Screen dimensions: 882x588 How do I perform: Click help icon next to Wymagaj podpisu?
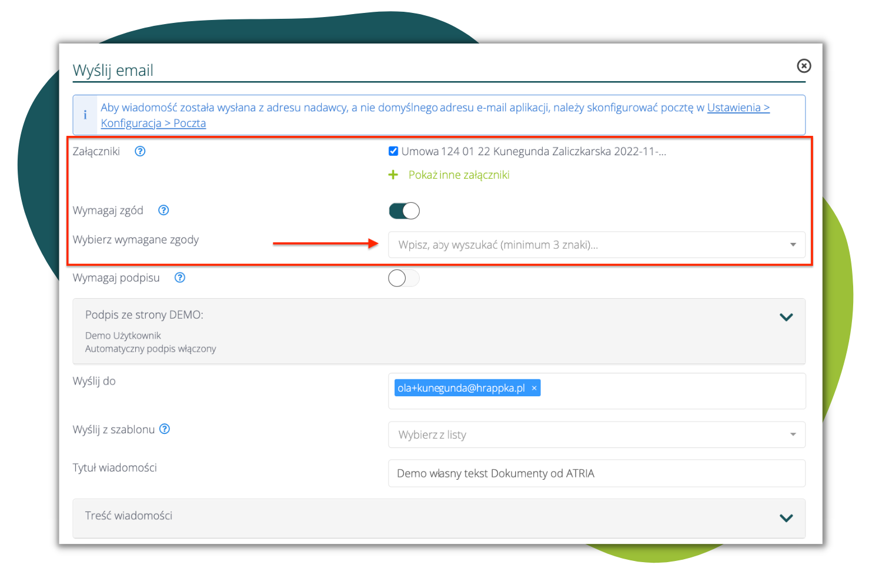(180, 278)
